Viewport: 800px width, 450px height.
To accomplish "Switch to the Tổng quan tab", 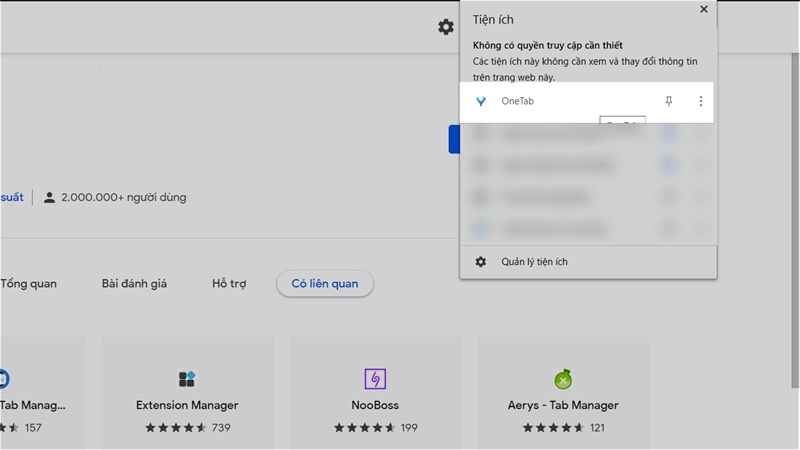I will point(29,284).
